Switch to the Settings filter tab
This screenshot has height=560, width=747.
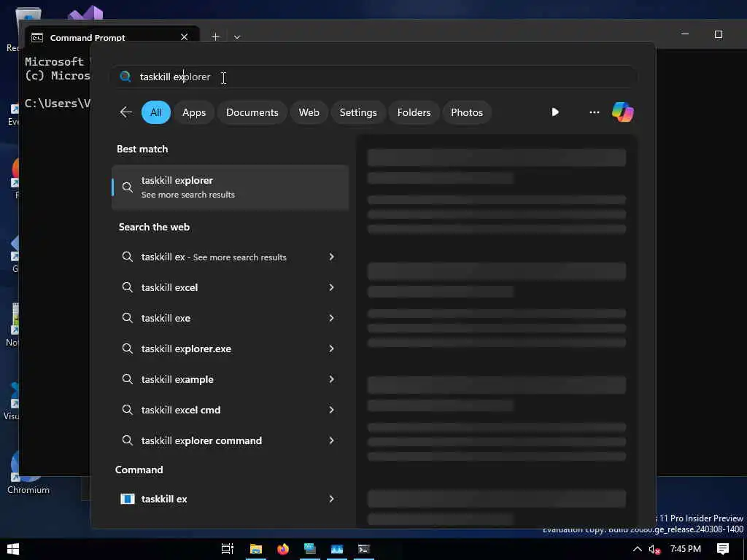tap(357, 112)
